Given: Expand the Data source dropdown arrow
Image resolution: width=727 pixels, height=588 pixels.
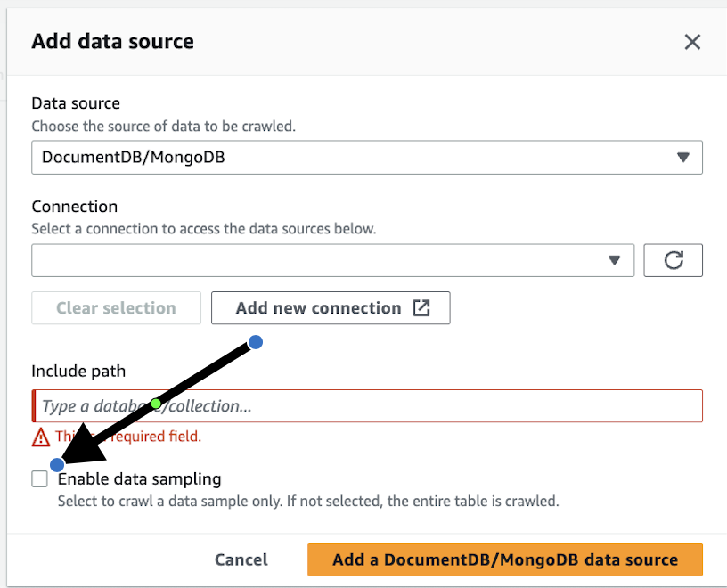Looking at the screenshot, I should (683, 158).
